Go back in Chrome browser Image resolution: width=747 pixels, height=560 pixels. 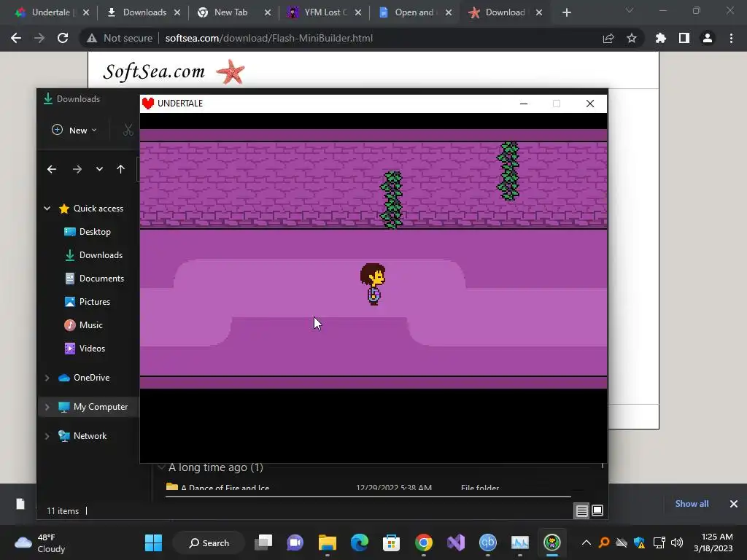click(x=16, y=38)
